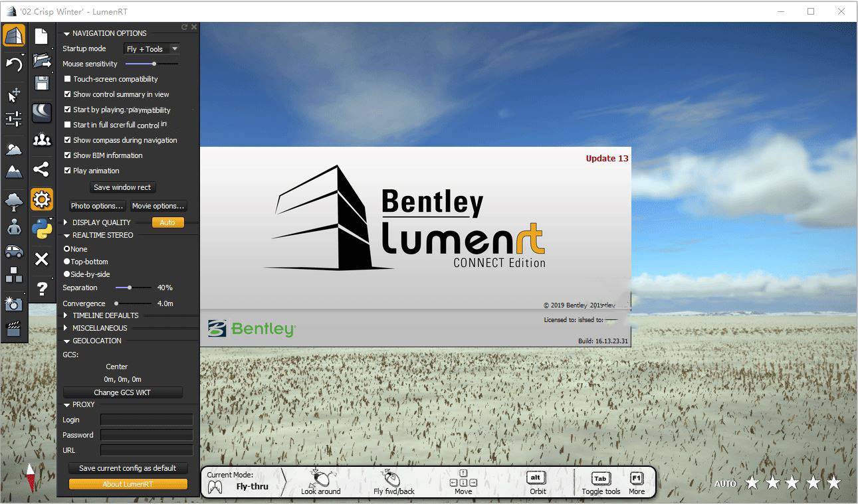Select Side-by-side stereo mode
The image size is (858, 504).
pos(66,274)
